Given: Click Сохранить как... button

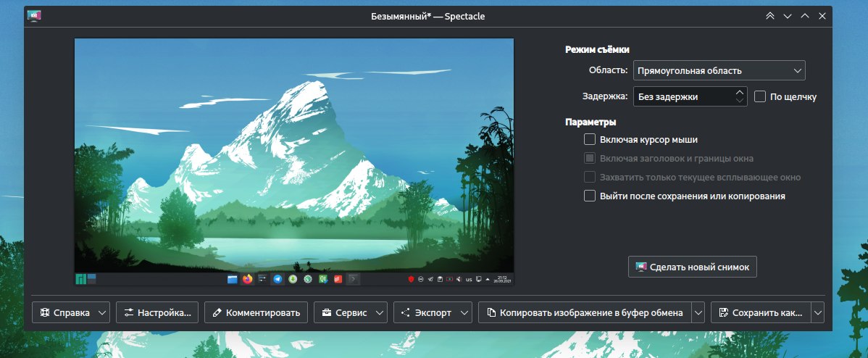Looking at the screenshot, I should (x=761, y=312).
